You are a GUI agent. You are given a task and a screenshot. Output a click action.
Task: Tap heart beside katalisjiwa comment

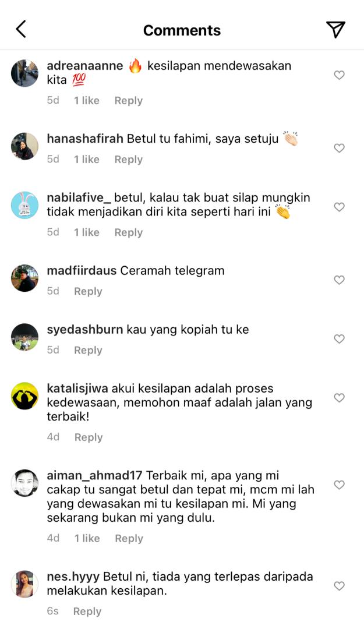tap(339, 398)
